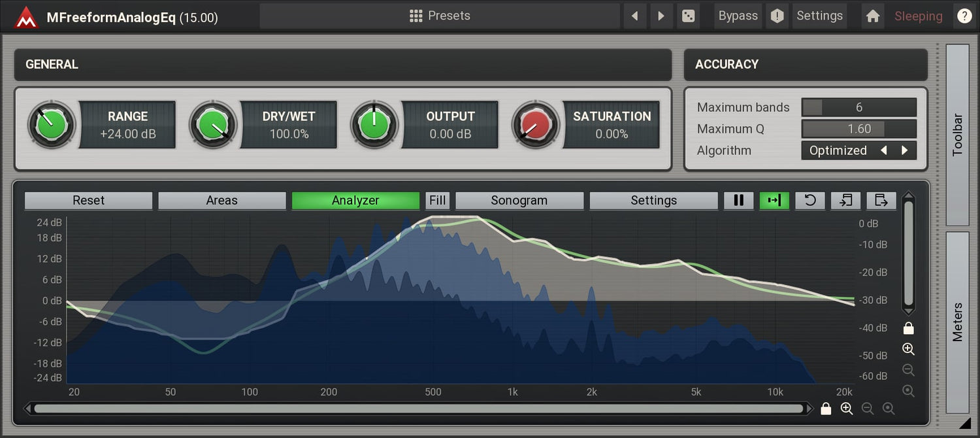The height and width of the screenshot is (438, 980).
Task: Select next Algorithm with the right arrow
Action: (x=905, y=150)
